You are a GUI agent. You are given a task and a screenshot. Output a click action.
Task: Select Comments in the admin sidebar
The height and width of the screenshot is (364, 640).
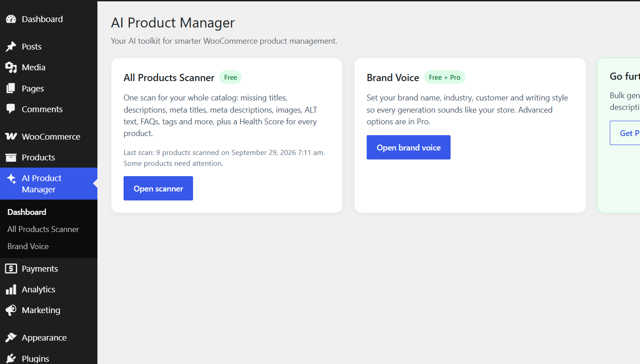pos(49,109)
